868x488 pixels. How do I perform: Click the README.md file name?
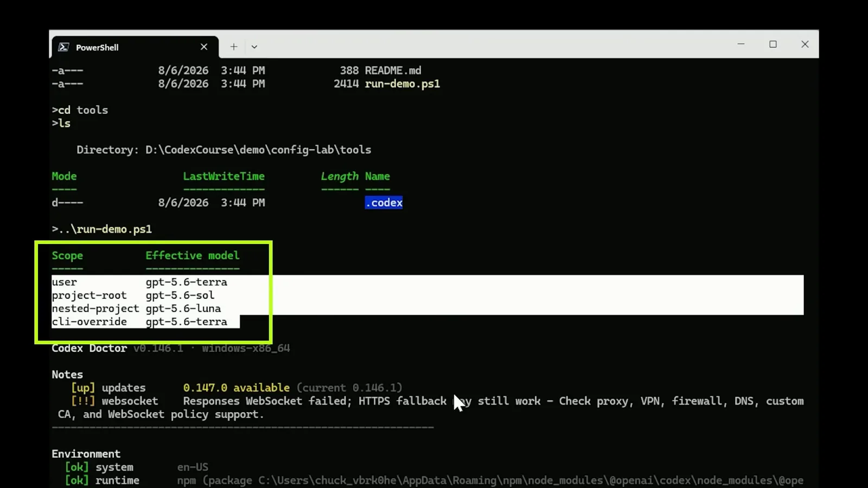pyautogui.click(x=393, y=70)
